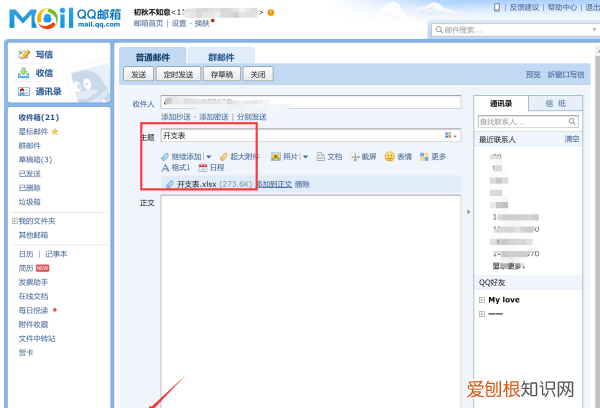This screenshot has width=600, height=408.
Task: Click the paperclip icon beside 开支表.xlsx
Action: (x=170, y=184)
